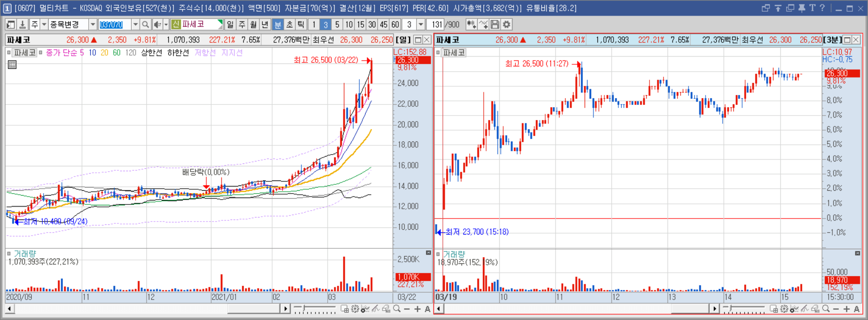The image size is (868, 320).
Task: Select the 15 minute interval button
Action: click(x=360, y=24)
